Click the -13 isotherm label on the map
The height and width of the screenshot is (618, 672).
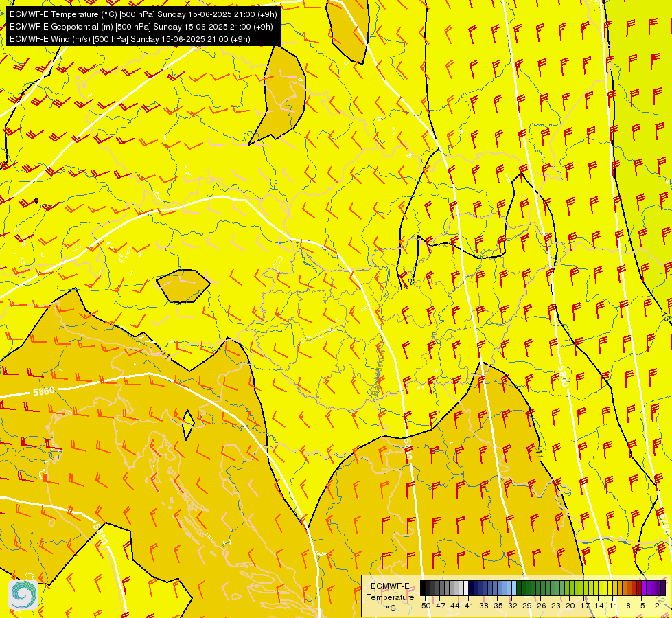pyautogui.click(x=664, y=317)
